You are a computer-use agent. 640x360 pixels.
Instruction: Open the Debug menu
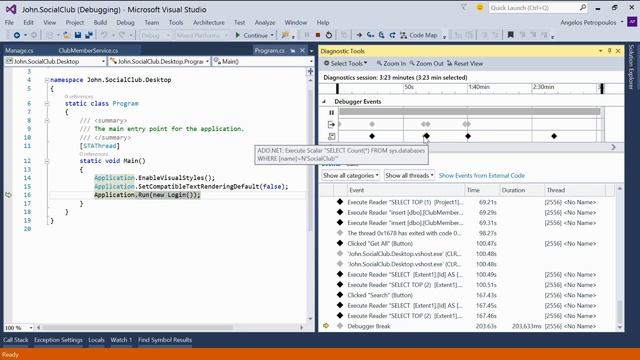coord(125,22)
